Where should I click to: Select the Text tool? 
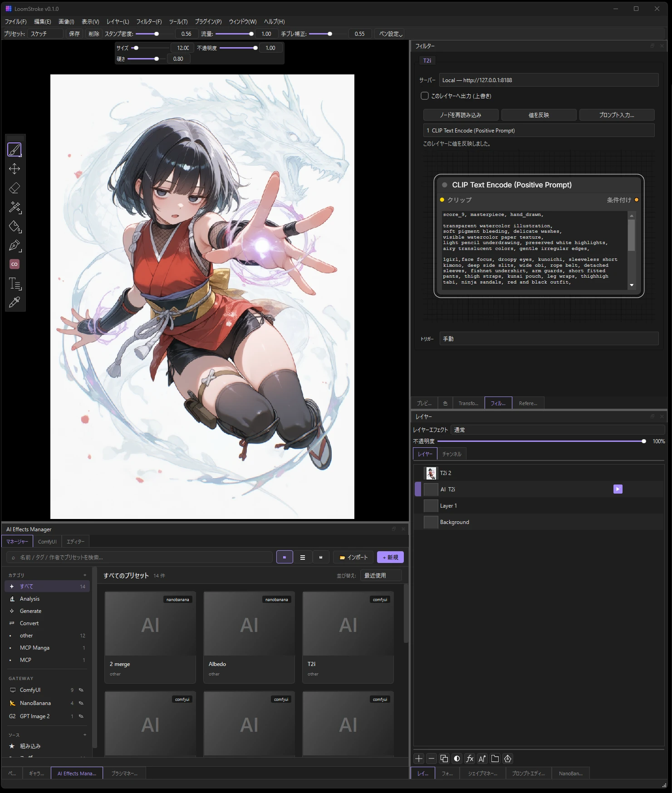pyautogui.click(x=15, y=283)
